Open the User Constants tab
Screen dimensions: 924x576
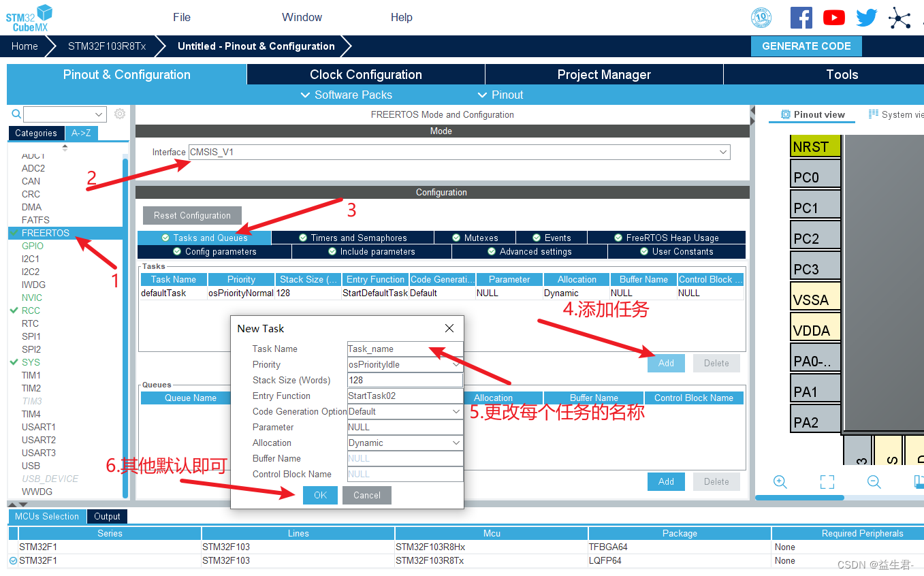coord(677,251)
